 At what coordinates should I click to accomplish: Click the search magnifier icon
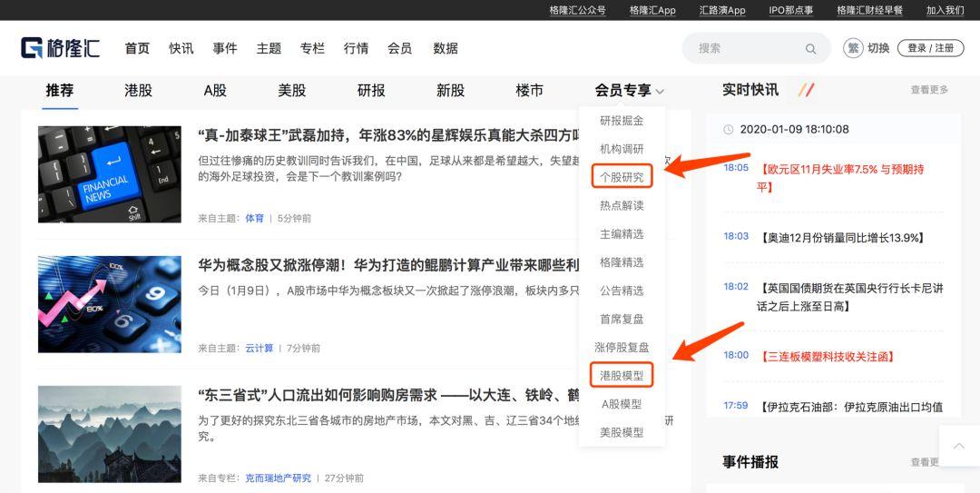[810, 49]
